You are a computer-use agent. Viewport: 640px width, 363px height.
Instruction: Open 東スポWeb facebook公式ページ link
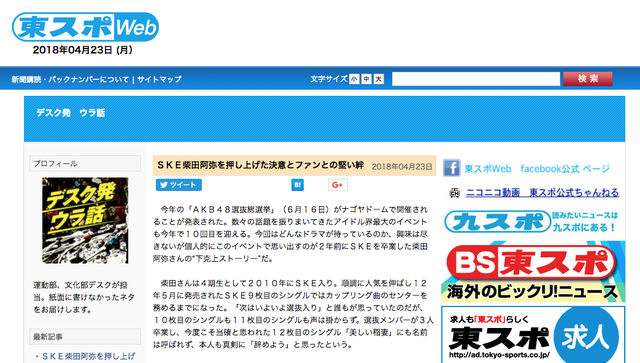[537, 169]
